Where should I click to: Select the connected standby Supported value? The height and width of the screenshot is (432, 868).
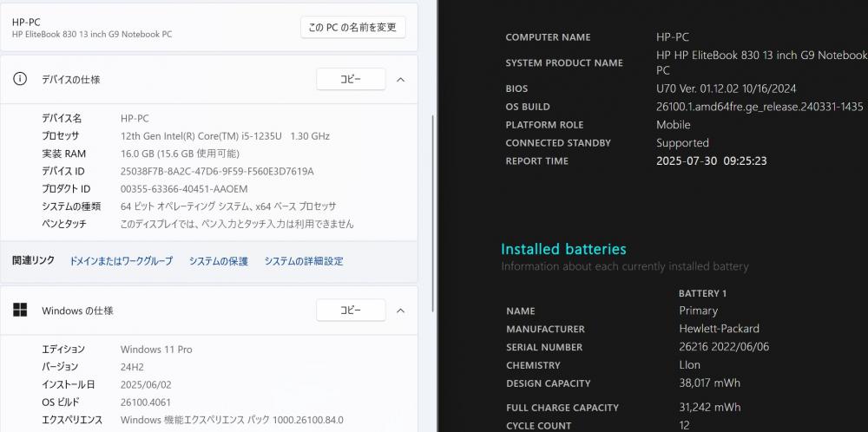coord(682,143)
